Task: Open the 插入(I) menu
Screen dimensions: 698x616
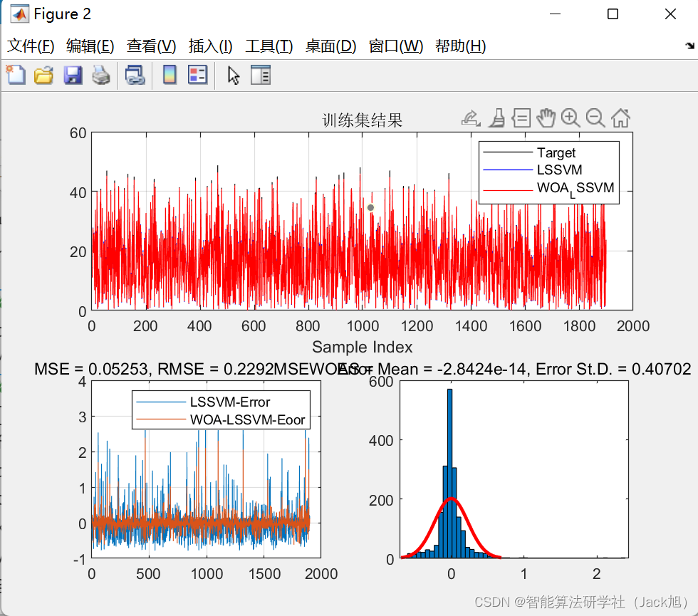Action: pyautogui.click(x=211, y=46)
